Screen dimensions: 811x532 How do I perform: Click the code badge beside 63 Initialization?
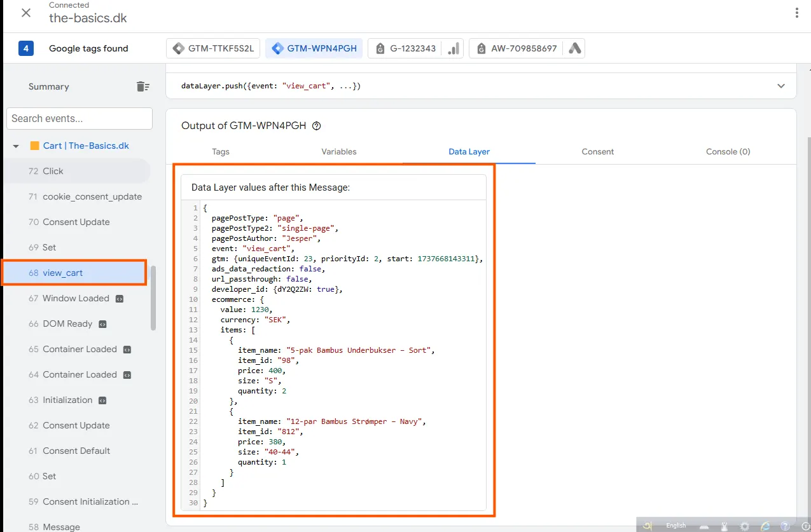102,400
